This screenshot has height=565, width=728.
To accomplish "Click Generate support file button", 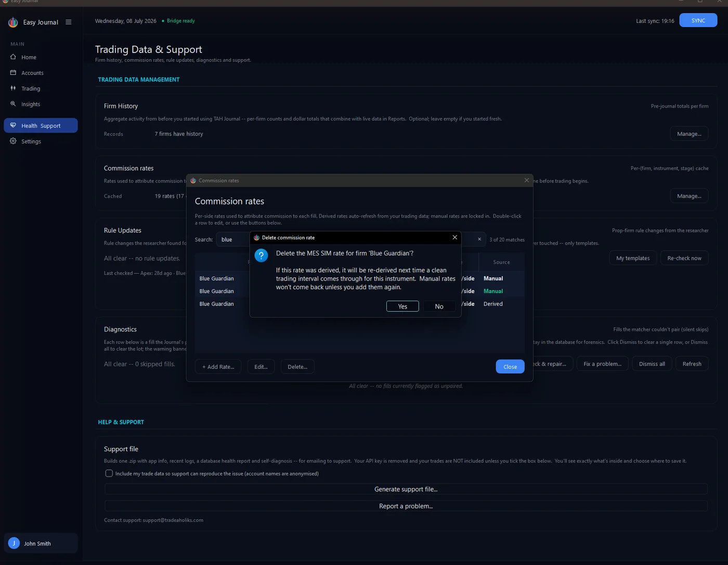I will (x=406, y=489).
